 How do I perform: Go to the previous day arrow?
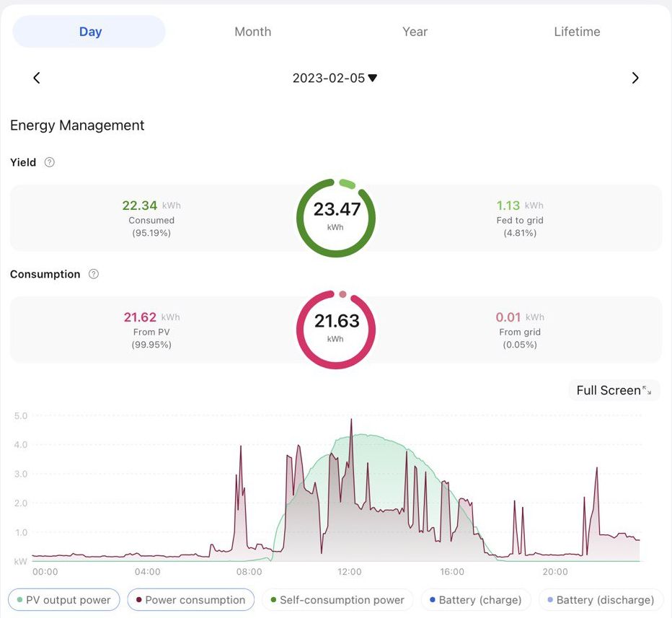37,78
